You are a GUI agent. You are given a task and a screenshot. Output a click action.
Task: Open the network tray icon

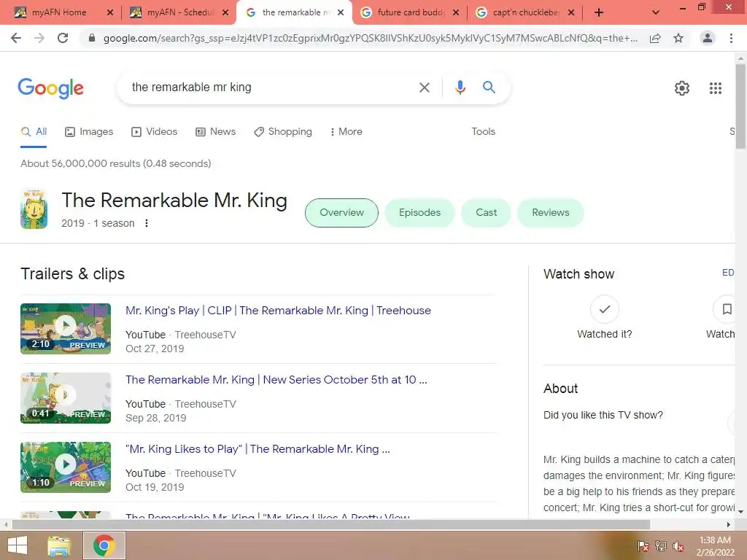pyautogui.click(x=661, y=545)
